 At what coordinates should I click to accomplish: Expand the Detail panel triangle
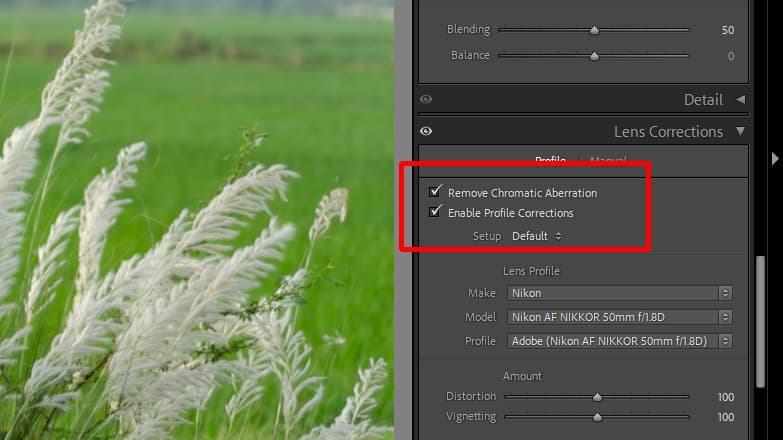coord(741,99)
